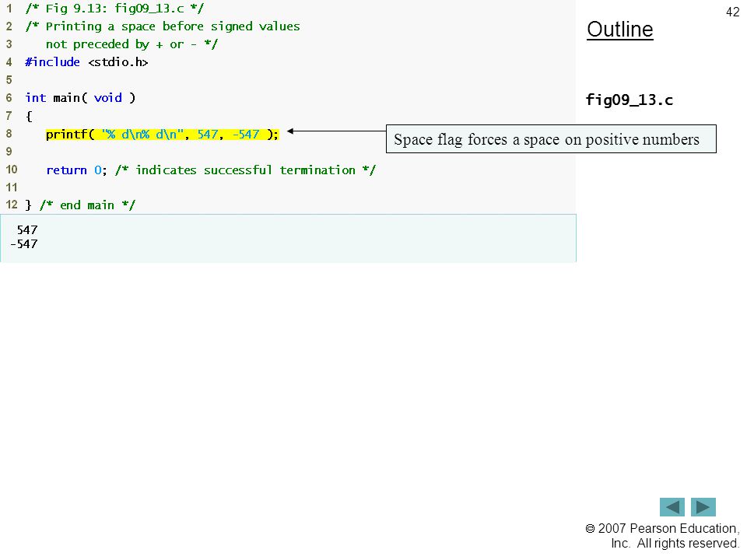Click the int main( void ) line
This screenshot has height=560, width=747.
[80, 98]
